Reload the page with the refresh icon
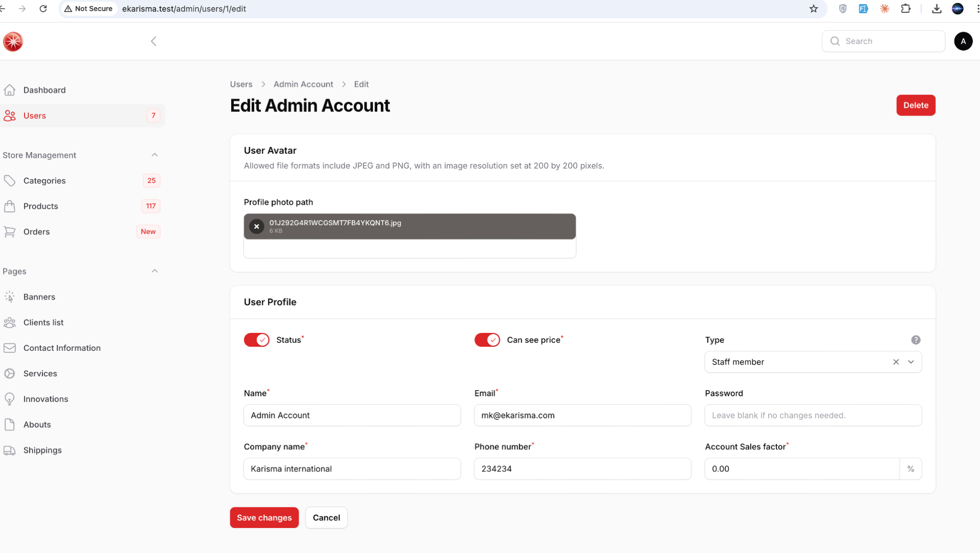This screenshot has width=980, height=553. (x=43, y=9)
